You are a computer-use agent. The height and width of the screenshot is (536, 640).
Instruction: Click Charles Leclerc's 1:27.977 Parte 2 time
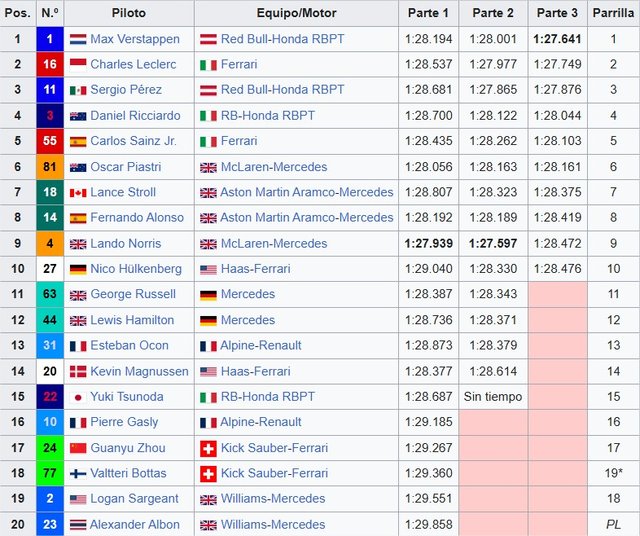[493, 64]
